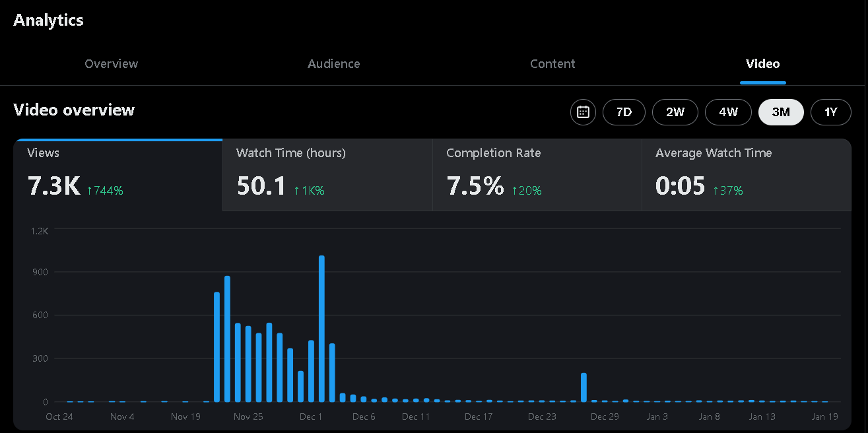The width and height of the screenshot is (868, 433).
Task: Keep the 3M range selected
Action: (781, 112)
